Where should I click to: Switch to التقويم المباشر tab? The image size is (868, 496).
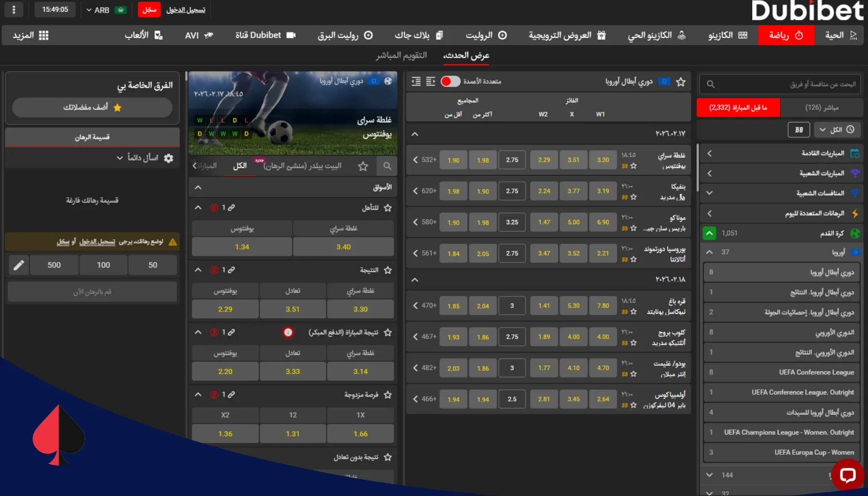[401, 55]
